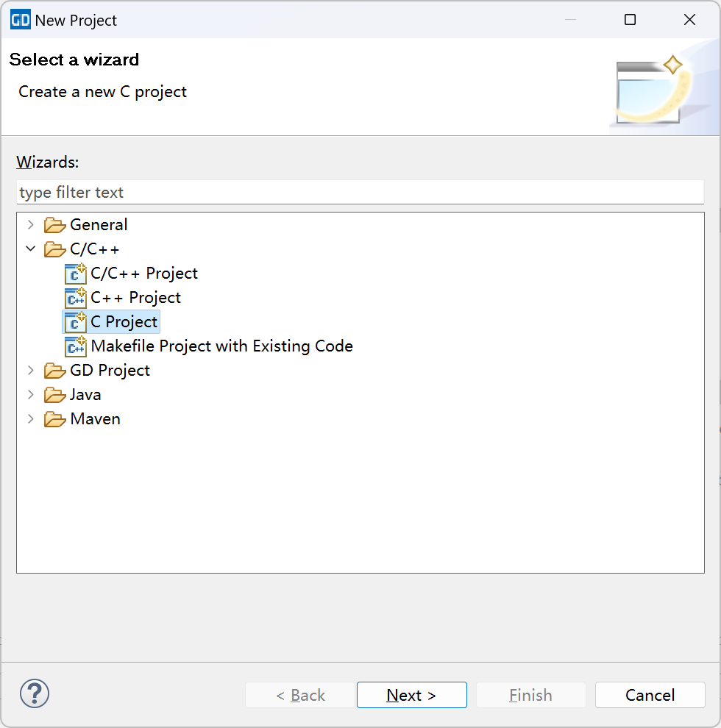Cancel the New Project wizard

tap(650, 695)
